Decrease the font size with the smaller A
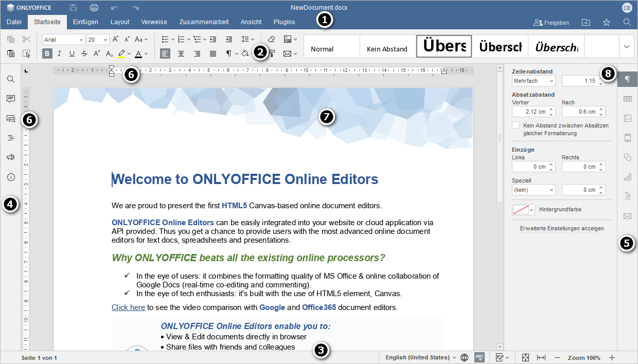This screenshot has width=638, height=364. coord(127,39)
